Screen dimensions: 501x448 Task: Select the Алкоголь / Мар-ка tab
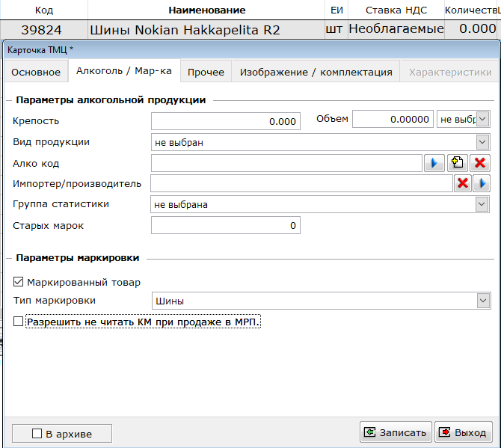[x=124, y=70]
